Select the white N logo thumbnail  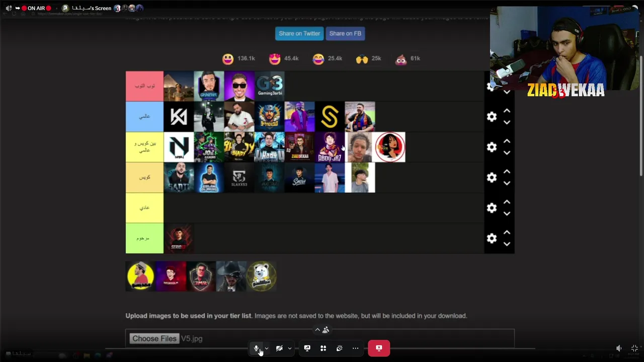(x=179, y=147)
